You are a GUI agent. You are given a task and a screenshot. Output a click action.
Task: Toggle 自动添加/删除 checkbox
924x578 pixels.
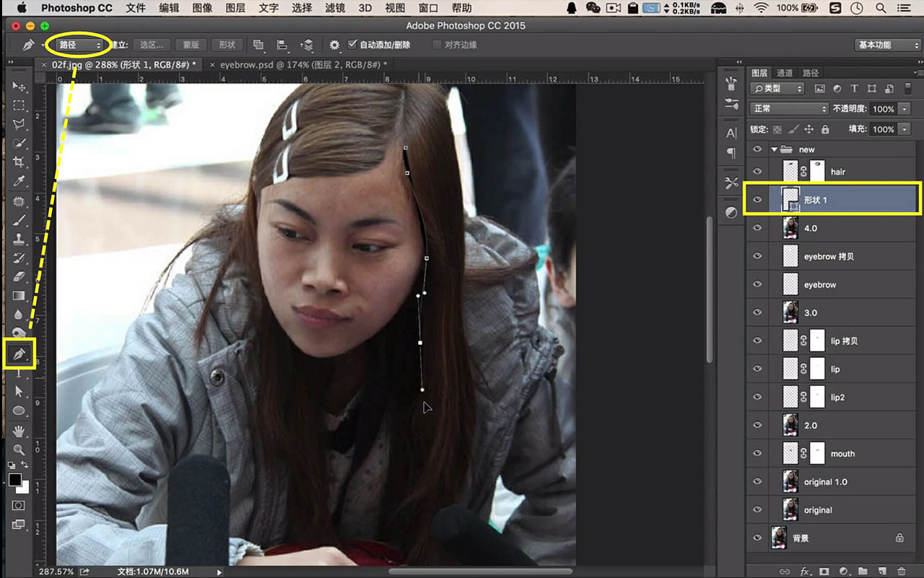tap(352, 45)
